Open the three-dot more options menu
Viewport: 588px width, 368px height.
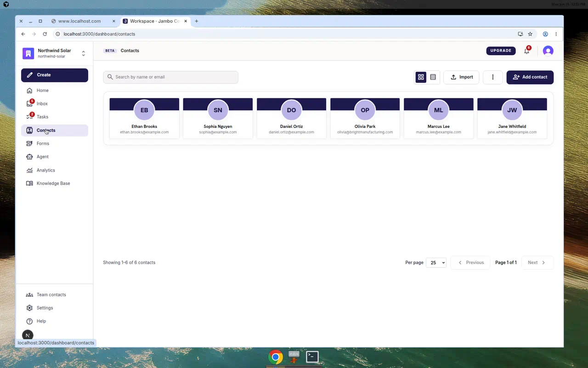click(493, 77)
